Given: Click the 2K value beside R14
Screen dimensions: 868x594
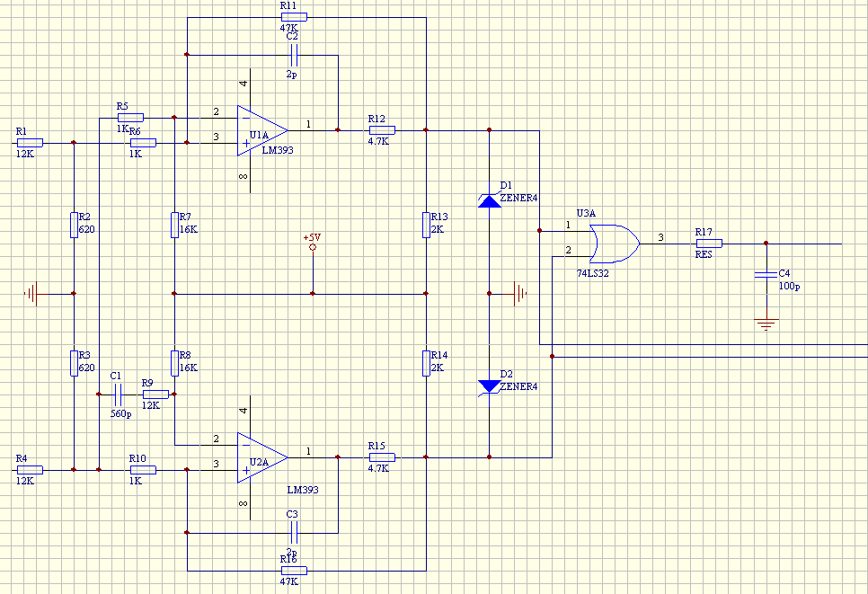Looking at the screenshot, I should (x=438, y=368).
